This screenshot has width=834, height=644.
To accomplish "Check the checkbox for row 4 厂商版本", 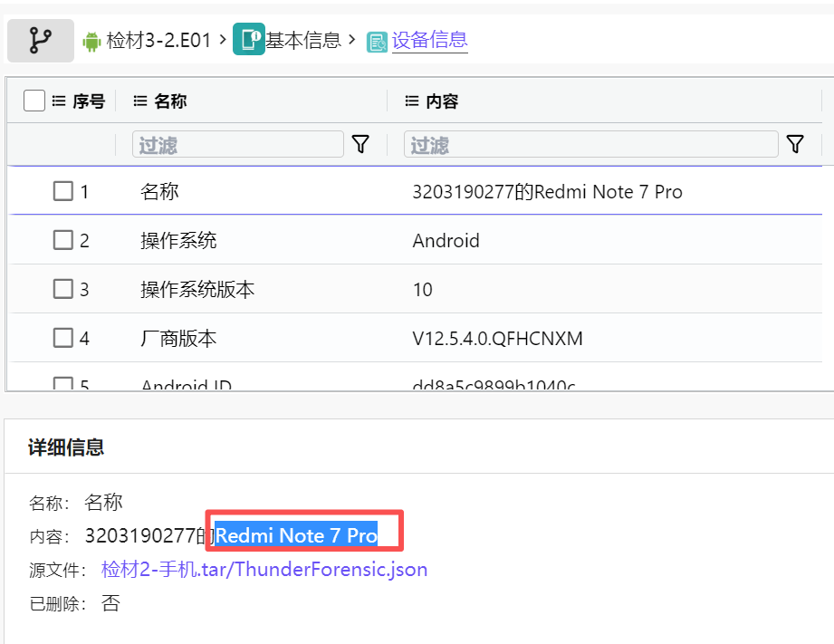I will (63, 338).
